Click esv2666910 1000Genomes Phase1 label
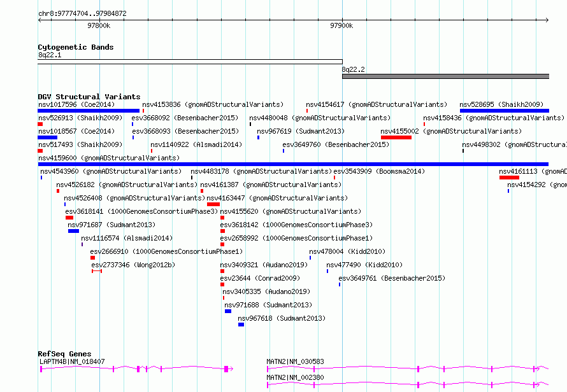 click(167, 251)
